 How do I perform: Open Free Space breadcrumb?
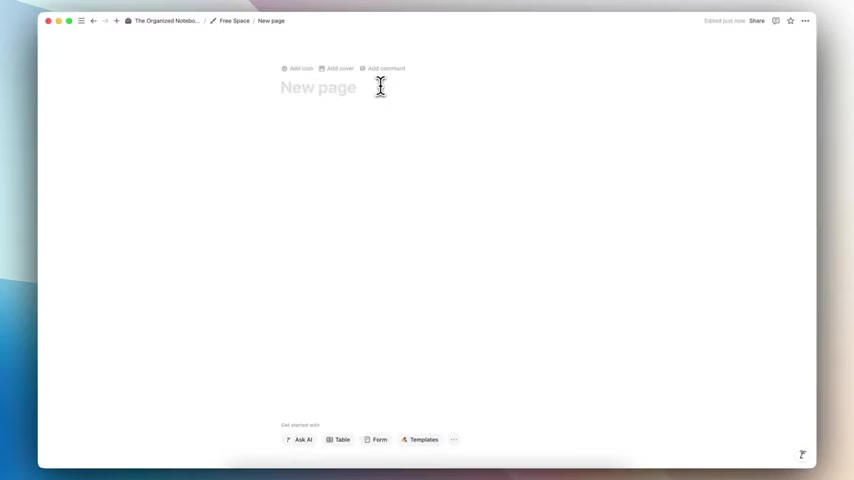pos(230,21)
